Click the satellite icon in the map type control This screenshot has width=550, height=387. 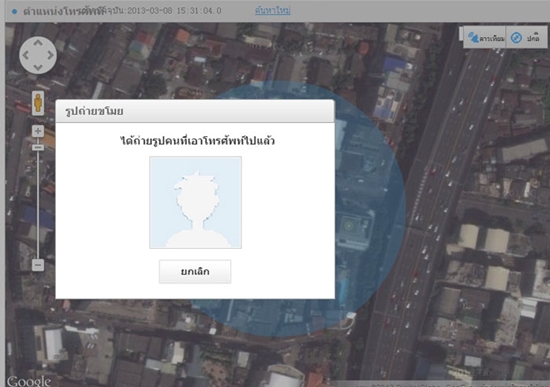(x=473, y=38)
